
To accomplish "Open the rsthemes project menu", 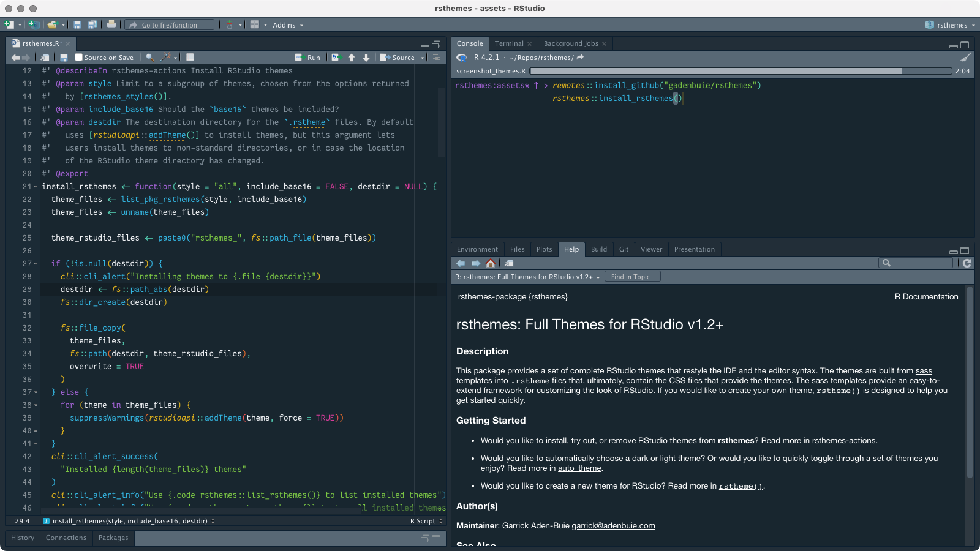I will click(950, 25).
